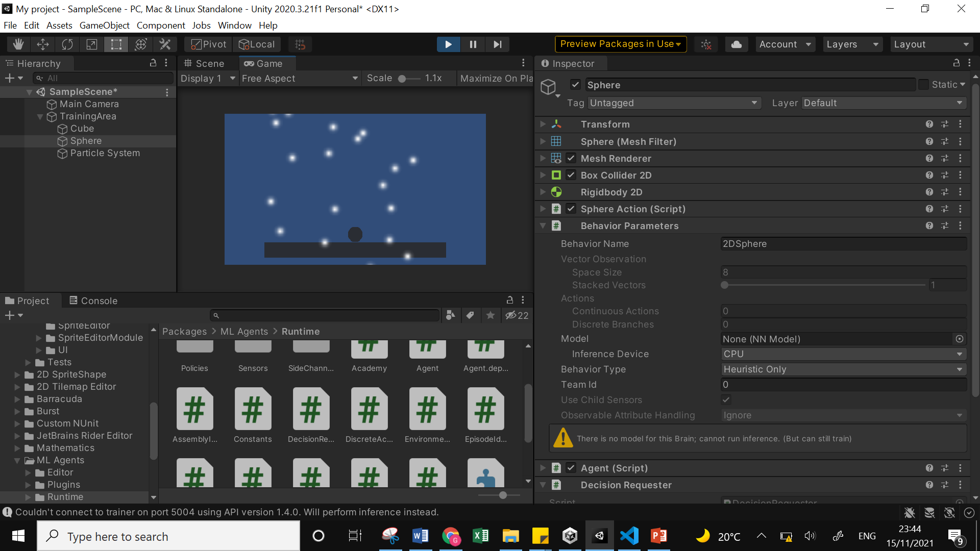Open the Unity cloud services icon
This screenshot has height=551, width=980.
(x=736, y=44)
